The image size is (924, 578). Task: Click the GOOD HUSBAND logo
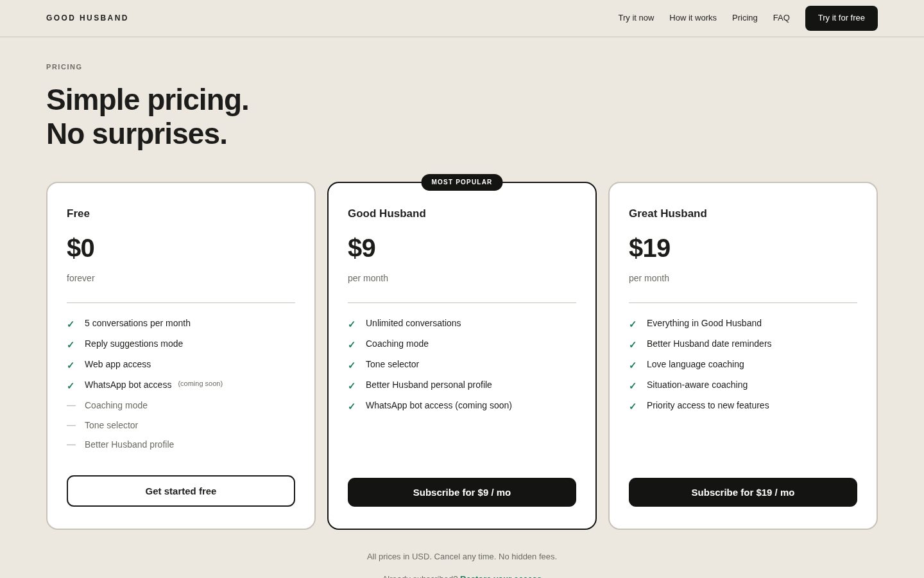pos(87,18)
